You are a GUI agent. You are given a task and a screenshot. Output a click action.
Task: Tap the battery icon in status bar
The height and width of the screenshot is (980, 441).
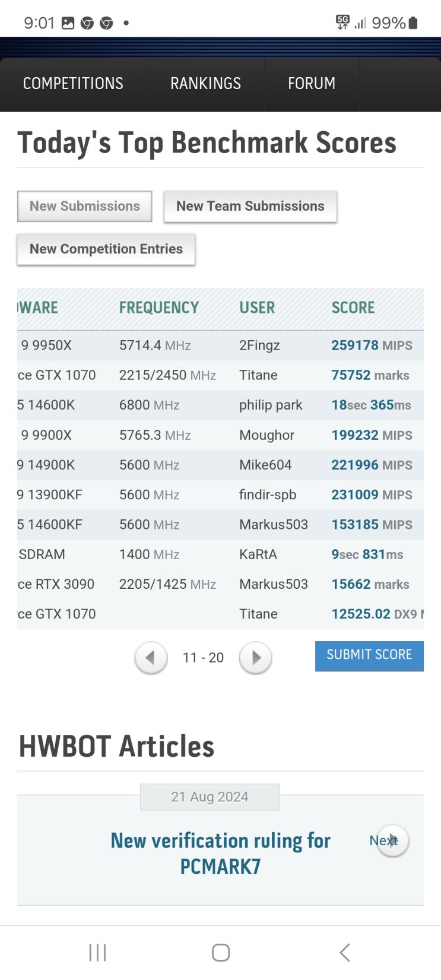[414, 23]
